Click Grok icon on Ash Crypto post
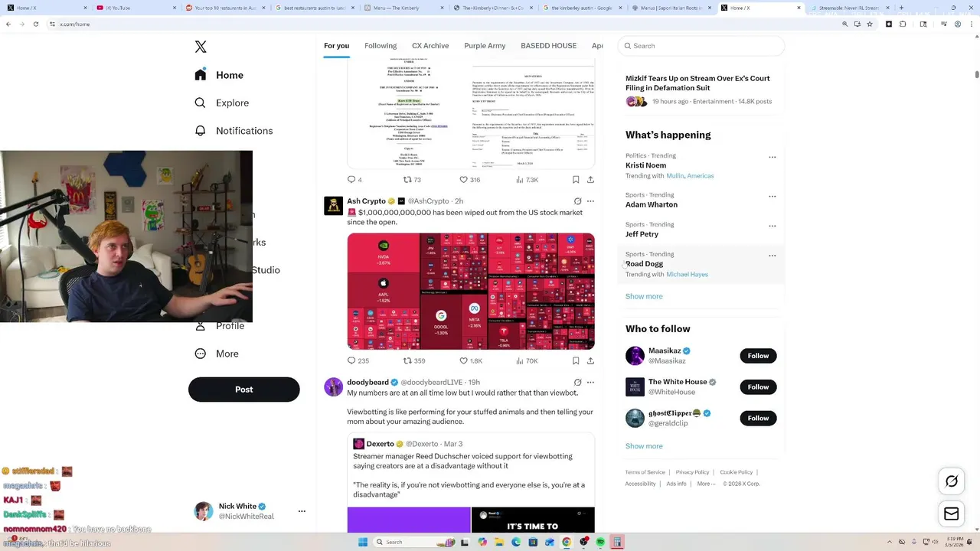This screenshot has width=980, height=551. click(578, 201)
